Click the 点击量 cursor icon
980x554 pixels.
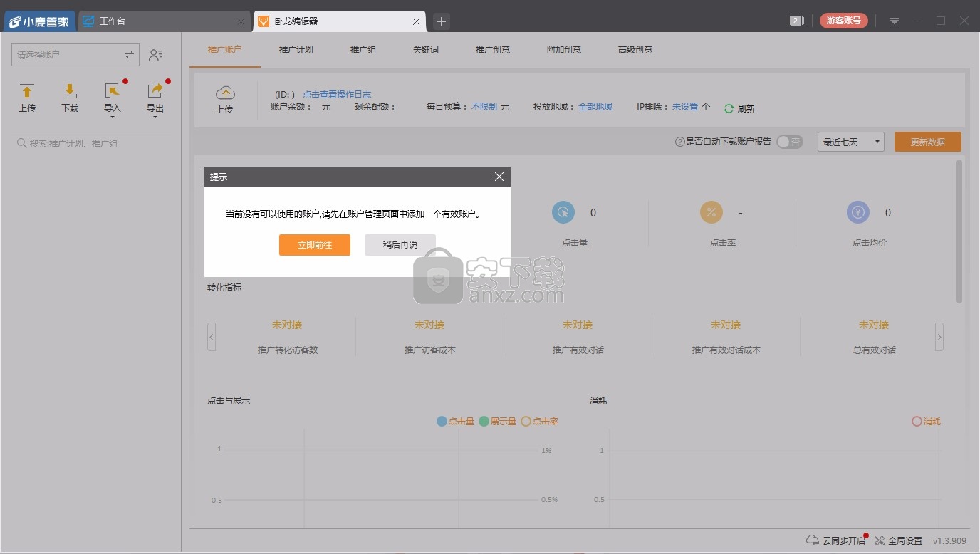pyautogui.click(x=563, y=212)
